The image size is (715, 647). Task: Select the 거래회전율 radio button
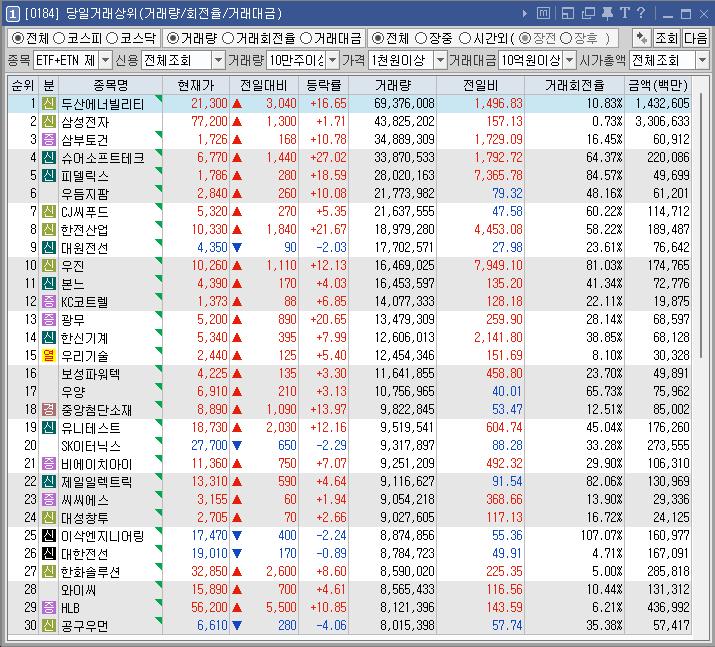coord(228,38)
